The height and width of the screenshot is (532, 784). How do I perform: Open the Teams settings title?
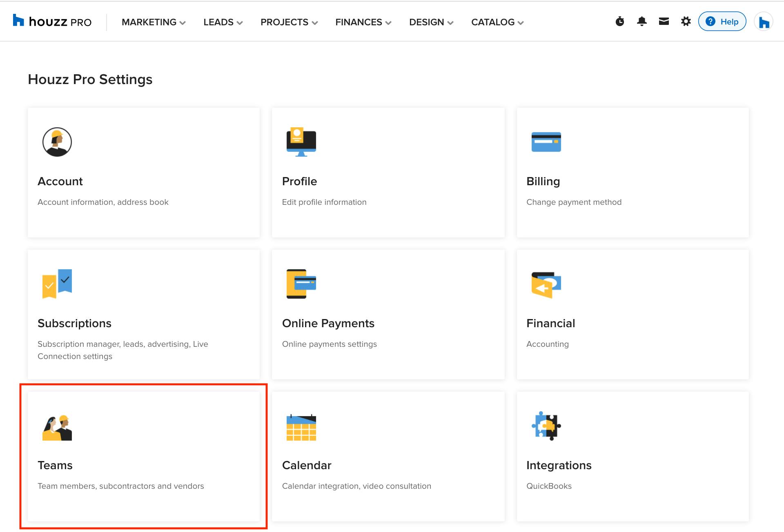[55, 465]
